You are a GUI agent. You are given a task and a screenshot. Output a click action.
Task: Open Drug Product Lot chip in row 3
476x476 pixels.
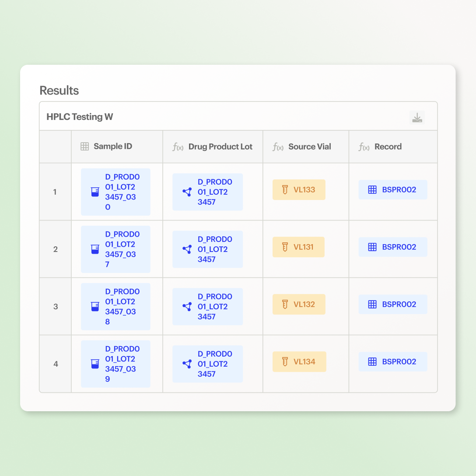click(x=207, y=306)
